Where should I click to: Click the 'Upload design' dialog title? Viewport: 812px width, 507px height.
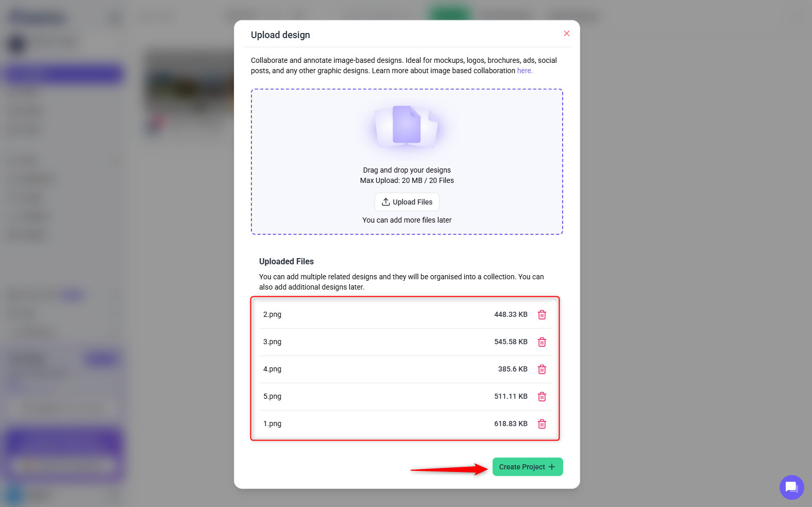(x=280, y=35)
